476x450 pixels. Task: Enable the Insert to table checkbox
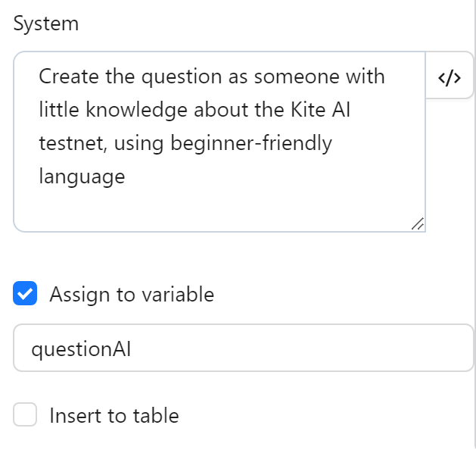[25, 415]
